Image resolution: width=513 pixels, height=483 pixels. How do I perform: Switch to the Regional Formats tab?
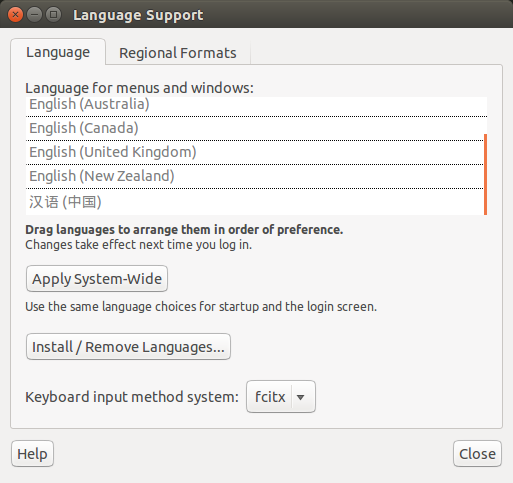pos(178,53)
